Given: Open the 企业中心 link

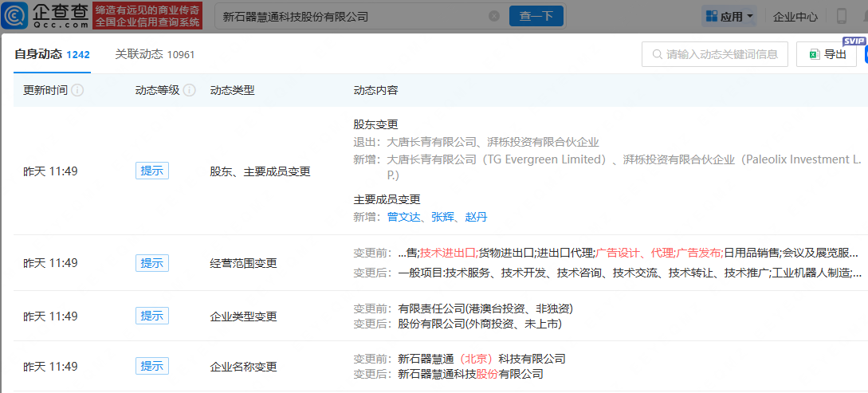Looking at the screenshot, I should click(795, 17).
